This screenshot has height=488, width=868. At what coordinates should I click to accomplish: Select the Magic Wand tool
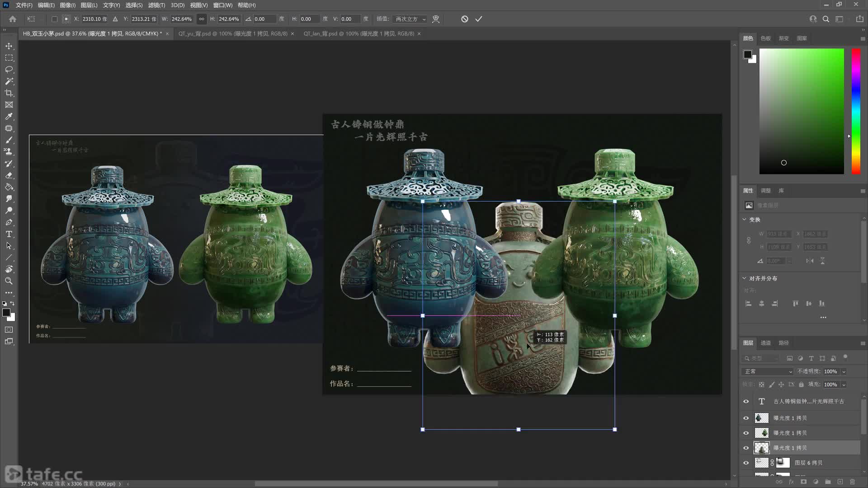pyautogui.click(x=9, y=81)
